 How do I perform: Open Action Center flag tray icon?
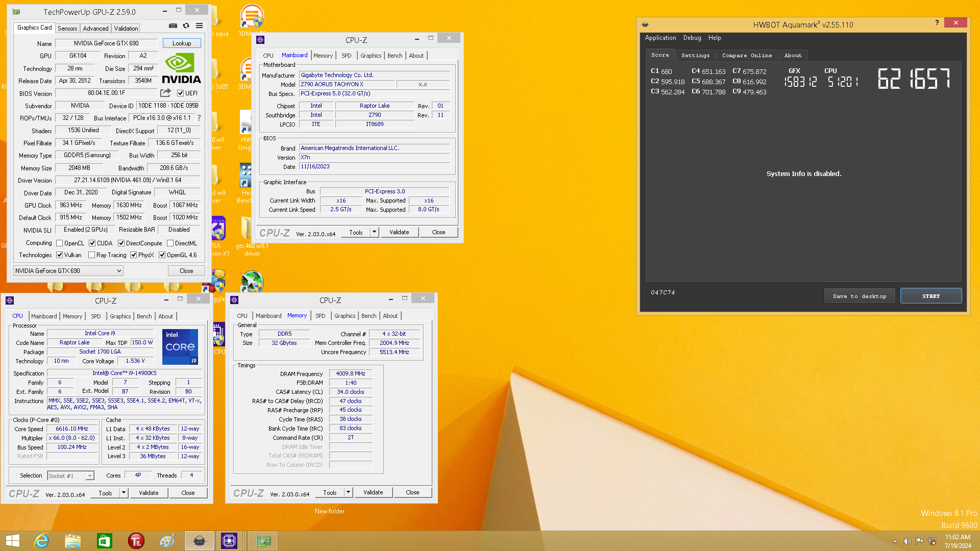[920, 541]
